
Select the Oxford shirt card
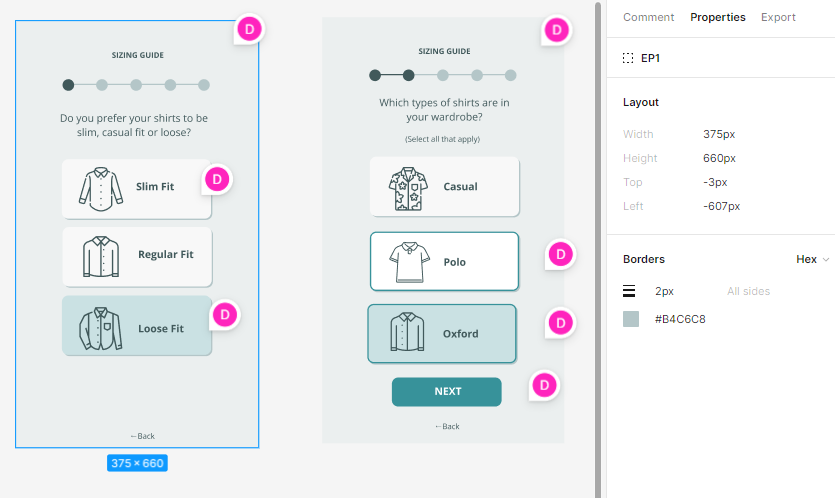coord(442,334)
